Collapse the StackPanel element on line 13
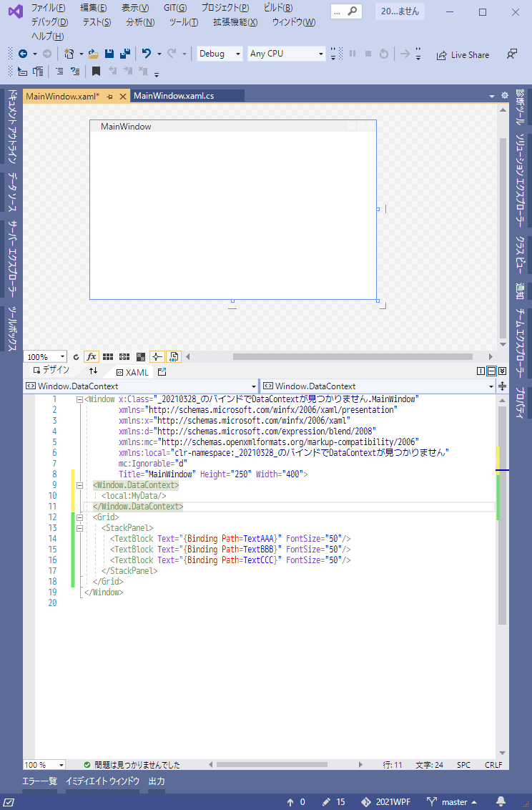Screen dimensions: 532x810 tap(79, 528)
